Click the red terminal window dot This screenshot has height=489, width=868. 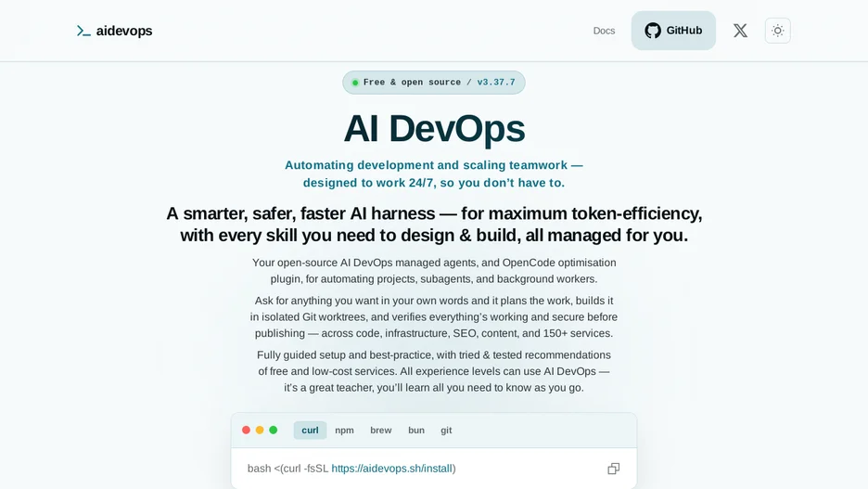[x=247, y=430]
